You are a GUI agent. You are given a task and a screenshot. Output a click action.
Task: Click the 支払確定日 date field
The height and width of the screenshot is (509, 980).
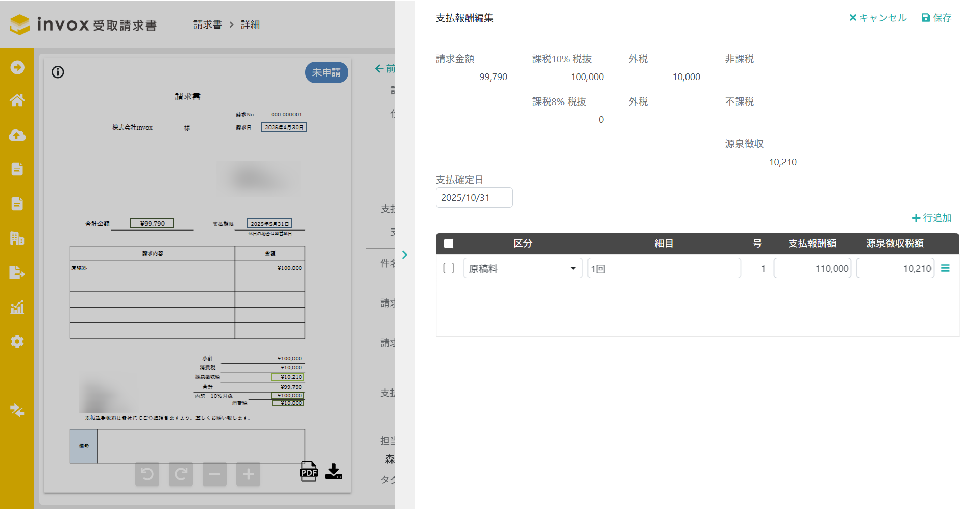pos(474,197)
